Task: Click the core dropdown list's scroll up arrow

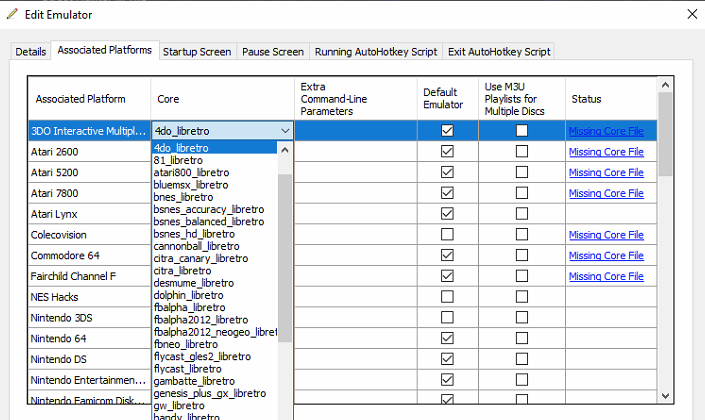Action: click(285, 150)
